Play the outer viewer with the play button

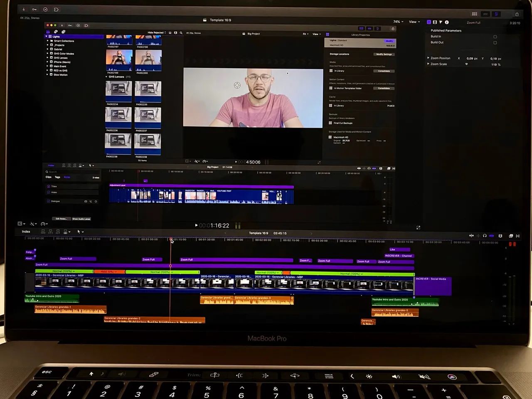[x=196, y=225]
